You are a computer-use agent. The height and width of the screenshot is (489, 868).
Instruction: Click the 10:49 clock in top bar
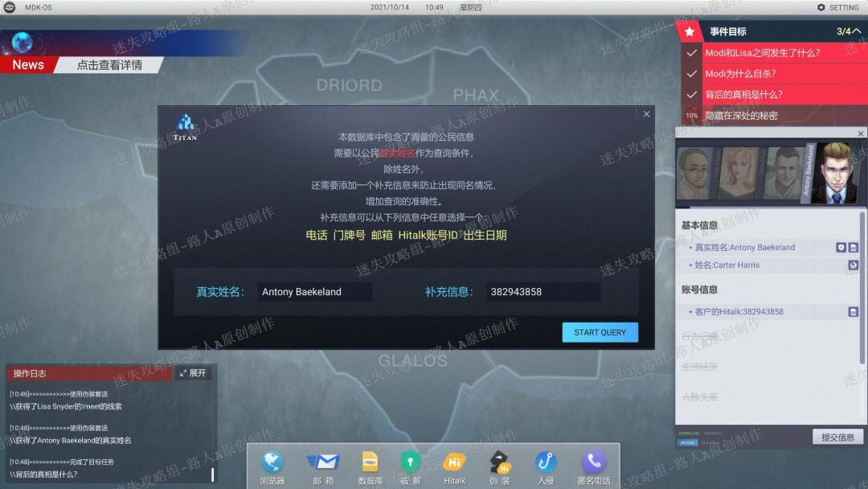pyautogui.click(x=434, y=7)
